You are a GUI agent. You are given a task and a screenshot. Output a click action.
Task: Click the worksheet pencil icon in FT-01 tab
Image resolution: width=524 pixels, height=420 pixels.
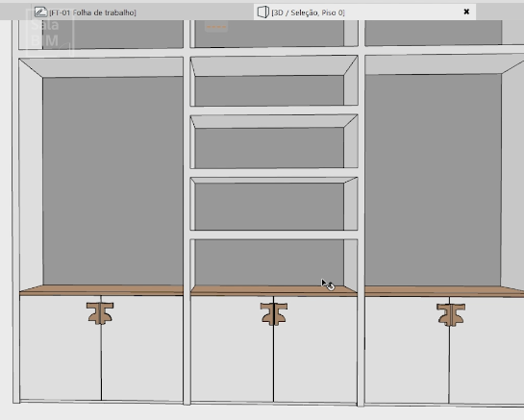(40, 12)
